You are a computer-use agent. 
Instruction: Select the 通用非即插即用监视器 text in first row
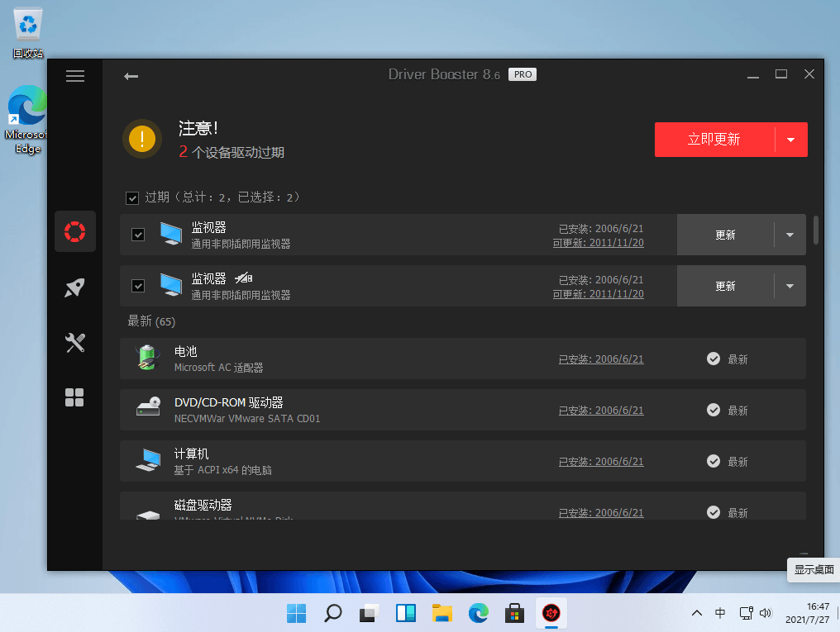(241, 244)
